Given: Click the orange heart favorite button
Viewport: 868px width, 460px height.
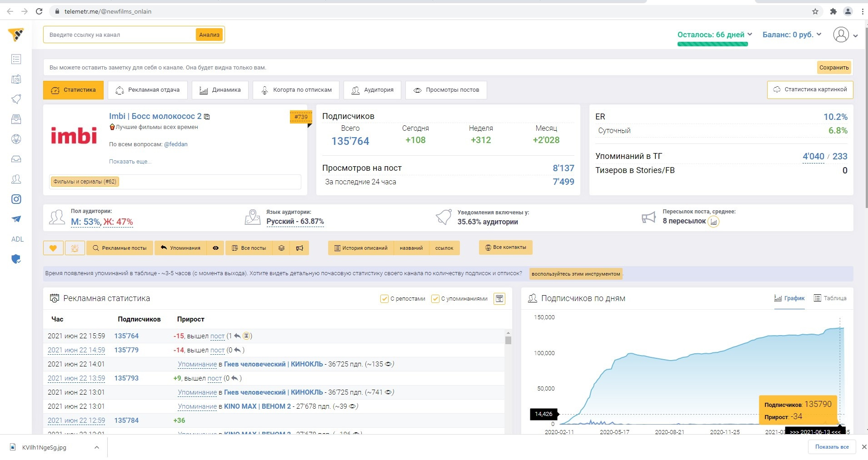Looking at the screenshot, I should coord(53,248).
